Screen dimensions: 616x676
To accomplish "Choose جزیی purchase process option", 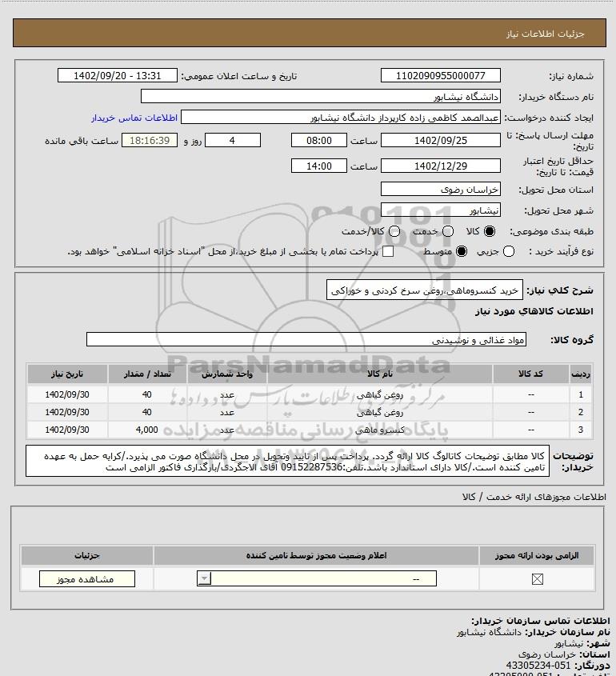I will (509, 252).
